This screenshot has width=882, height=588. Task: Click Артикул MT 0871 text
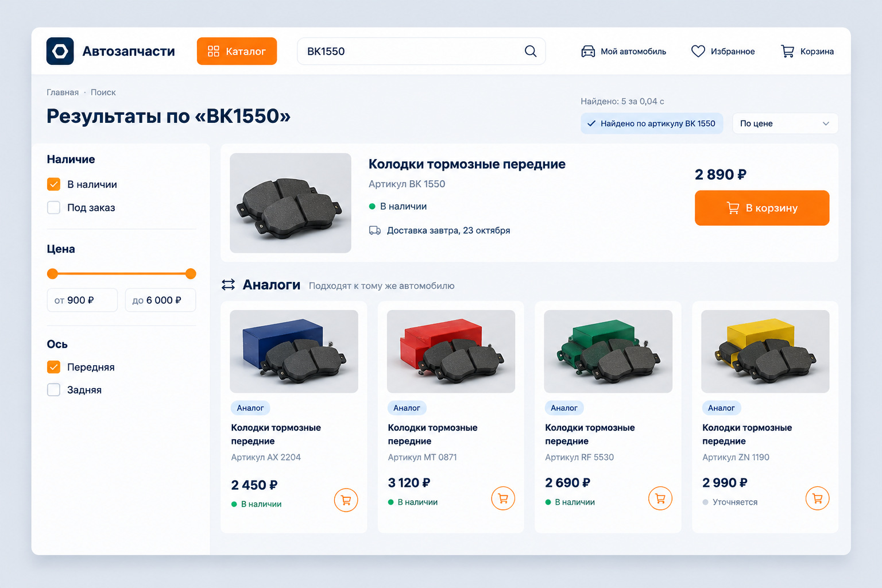(x=422, y=457)
